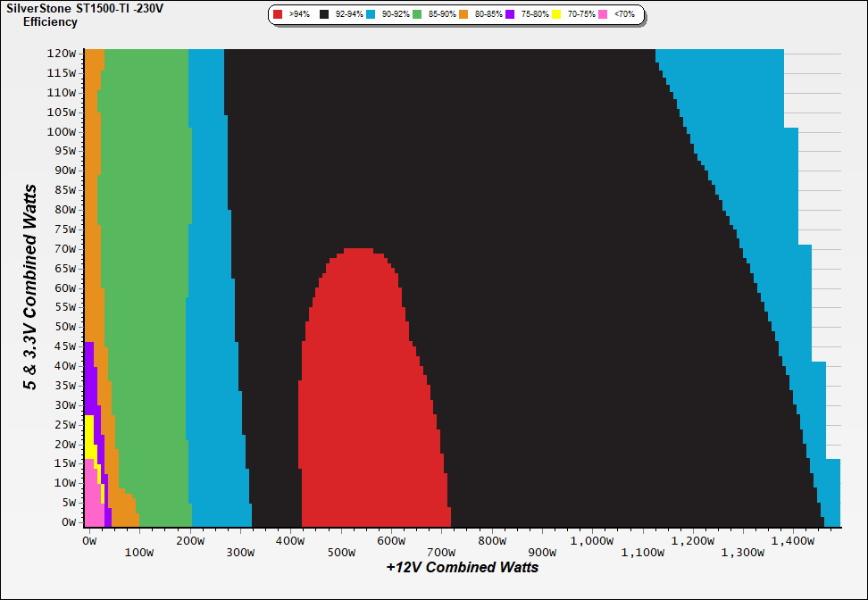Select the SilverStone ST1500-TI chart title
Screen dimensions: 868x600
point(85,8)
